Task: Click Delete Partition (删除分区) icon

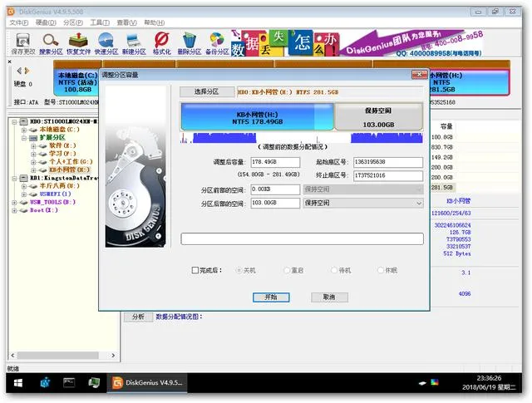Action: (x=190, y=44)
